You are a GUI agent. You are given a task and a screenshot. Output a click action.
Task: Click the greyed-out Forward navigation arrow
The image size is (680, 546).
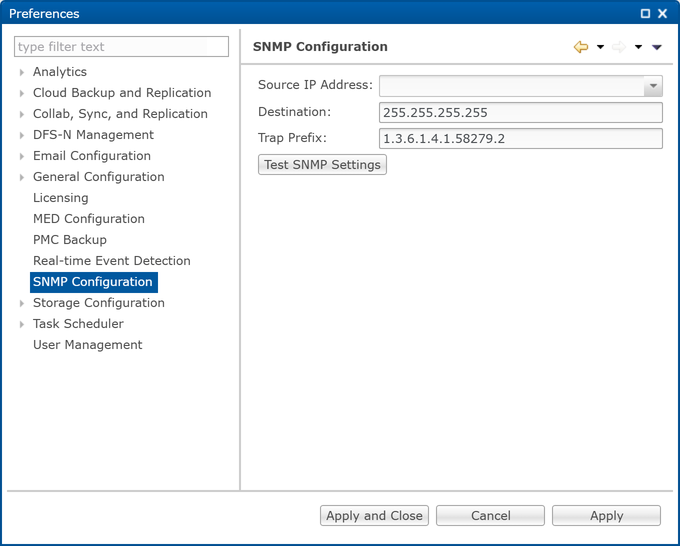tap(619, 47)
